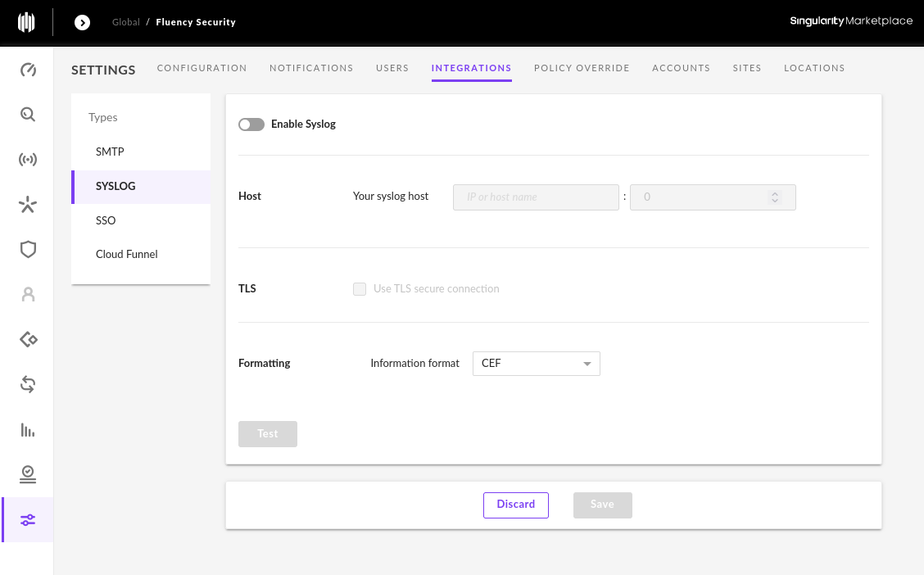This screenshot has height=575, width=924.
Task: Switch to the Policy Override tab
Action: click(x=582, y=68)
